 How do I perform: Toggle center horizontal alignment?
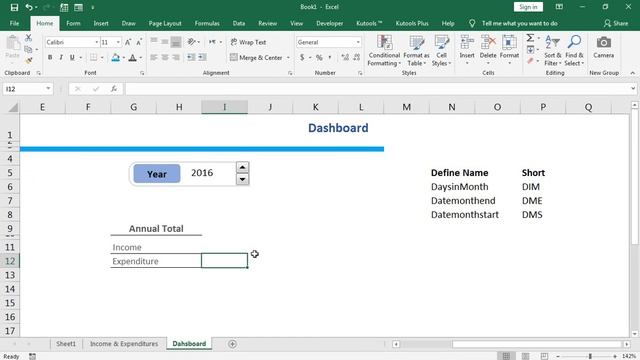pyautogui.click(x=165, y=58)
